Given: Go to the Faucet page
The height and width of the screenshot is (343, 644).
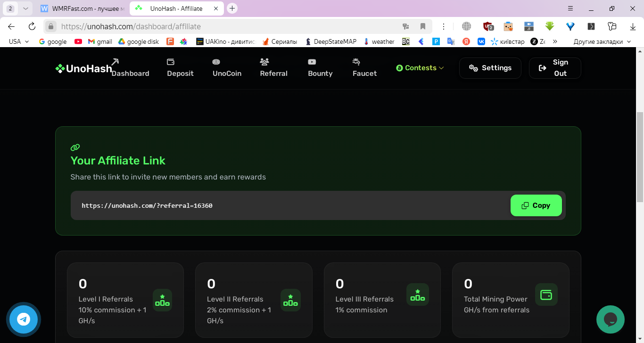Looking at the screenshot, I should point(364,68).
